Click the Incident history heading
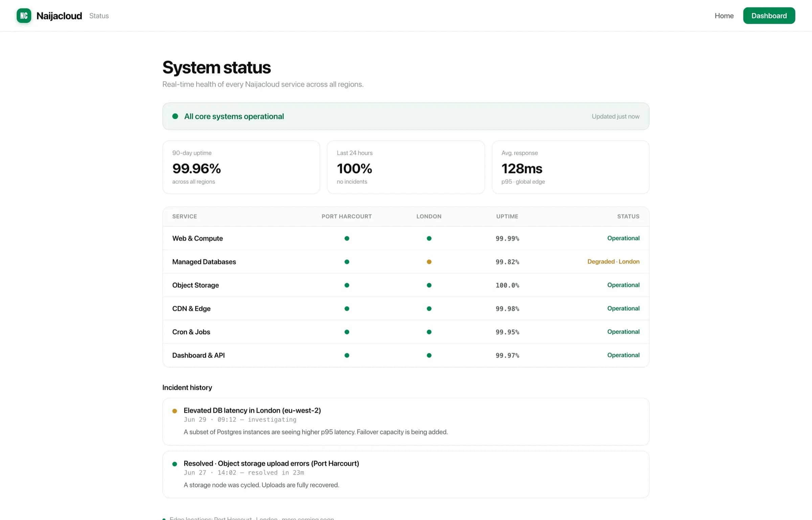The width and height of the screenshot is (812, 520). (x=187, y=387)
